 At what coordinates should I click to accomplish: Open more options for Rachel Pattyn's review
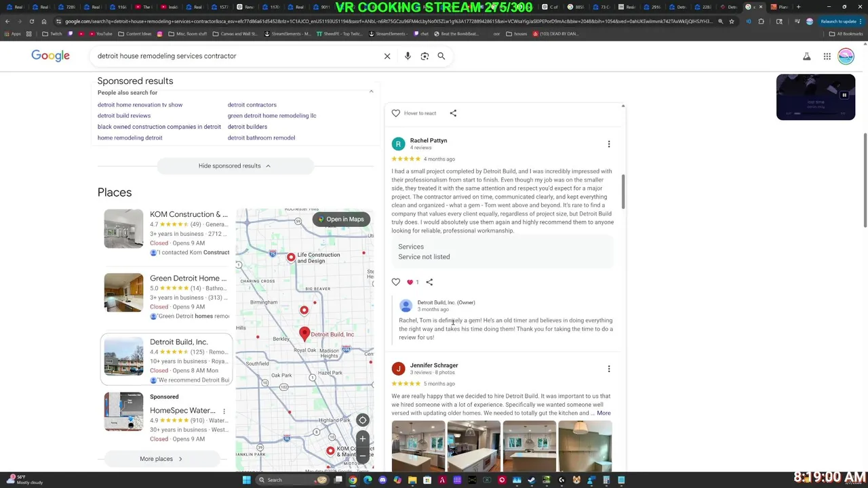click(x=609, y=144)
